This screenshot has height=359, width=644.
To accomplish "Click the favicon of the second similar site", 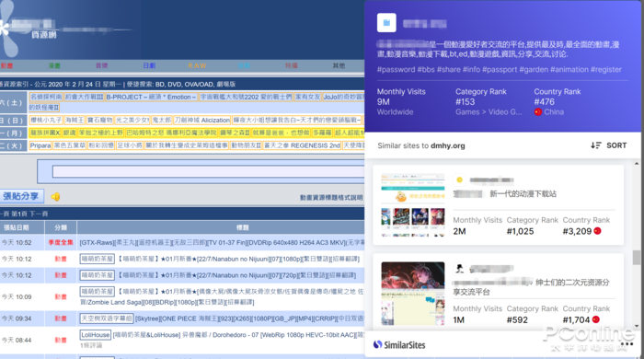I will [460, 268].
